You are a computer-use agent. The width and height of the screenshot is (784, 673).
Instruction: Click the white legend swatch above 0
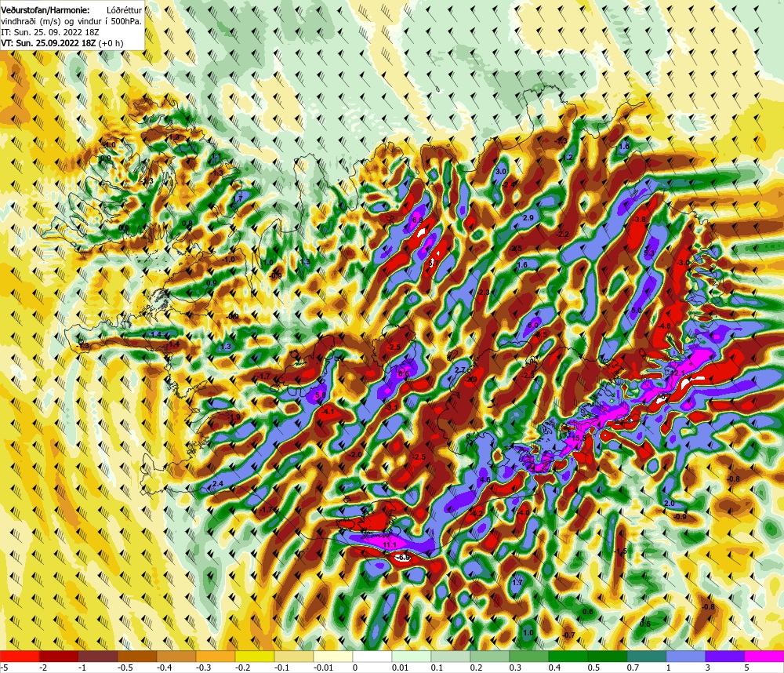tap(372, 656)
